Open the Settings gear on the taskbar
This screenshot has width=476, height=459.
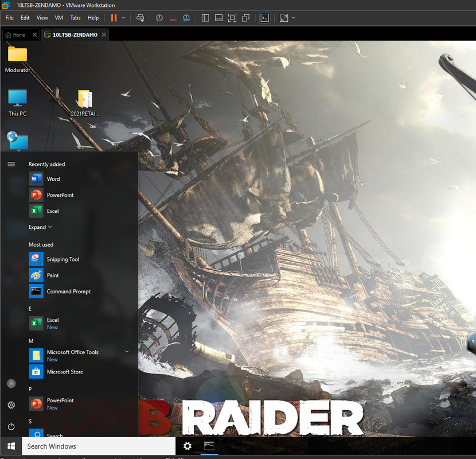[x=188, y=446]
